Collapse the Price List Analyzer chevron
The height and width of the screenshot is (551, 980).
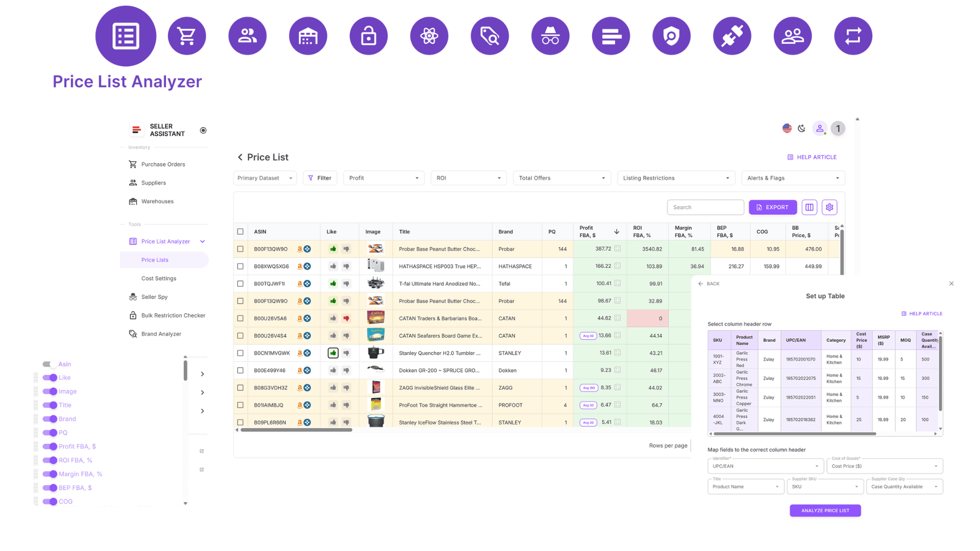coord(202,241)
